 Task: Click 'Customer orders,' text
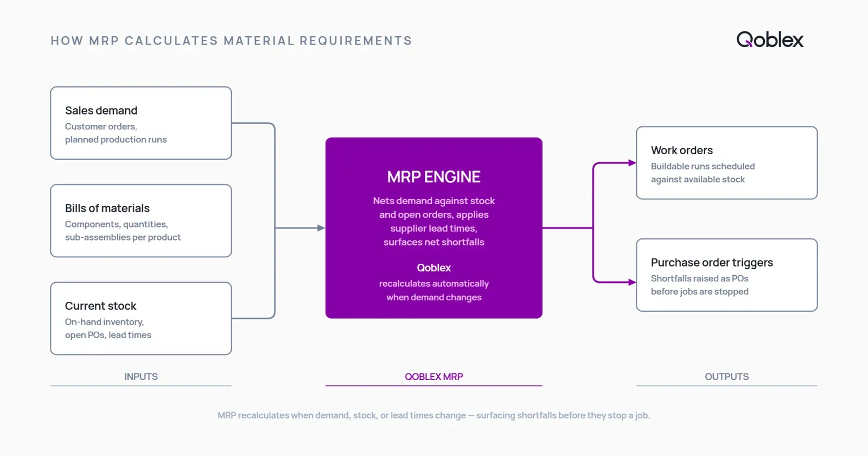coord(101,126)
